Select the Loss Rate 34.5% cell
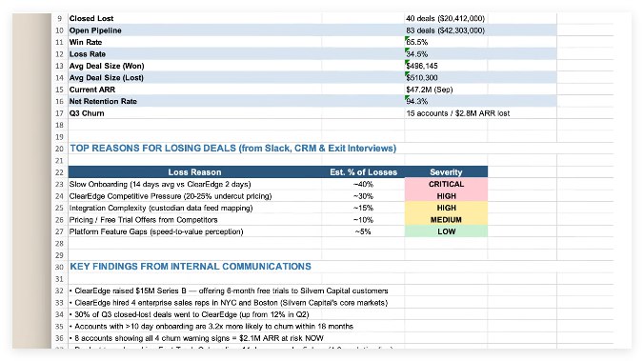 coord(445,54)
